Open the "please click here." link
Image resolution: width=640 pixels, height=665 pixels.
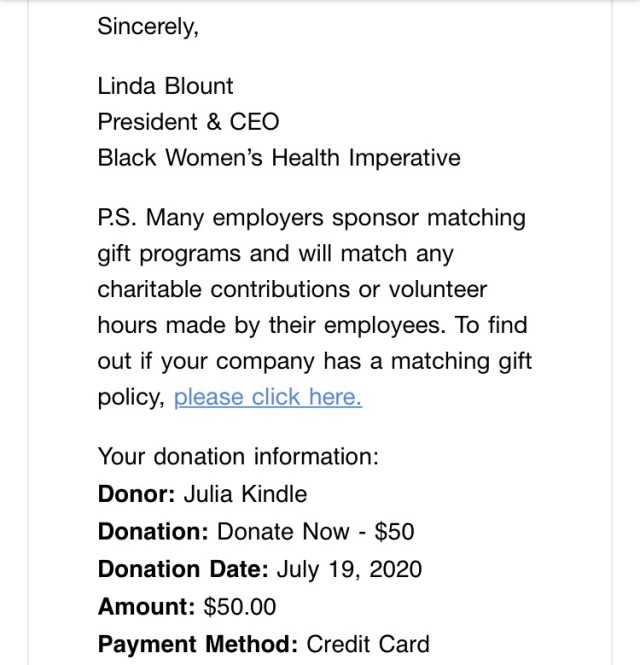tap(267, 397)
